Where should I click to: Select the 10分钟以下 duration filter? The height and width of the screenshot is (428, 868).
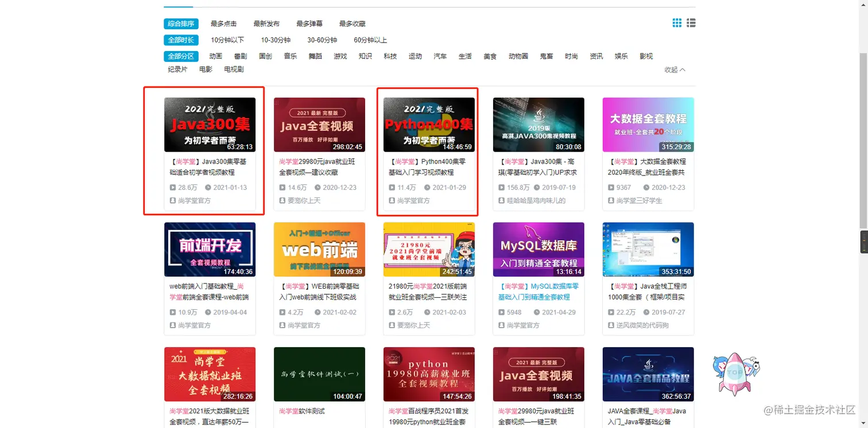tap(227, 40)
